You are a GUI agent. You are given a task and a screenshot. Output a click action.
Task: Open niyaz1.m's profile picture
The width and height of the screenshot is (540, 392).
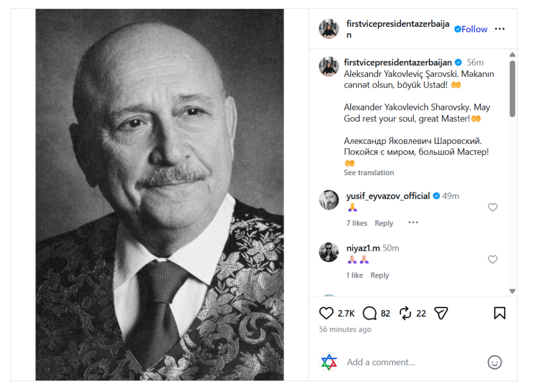[x=329, y=252]
